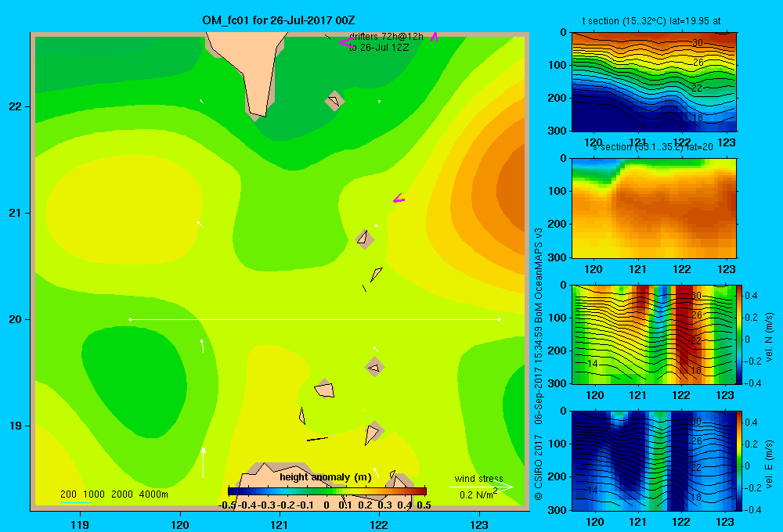Click the 'height anomaly (m)' label
The image size is (783, 532).
point(326,477)
